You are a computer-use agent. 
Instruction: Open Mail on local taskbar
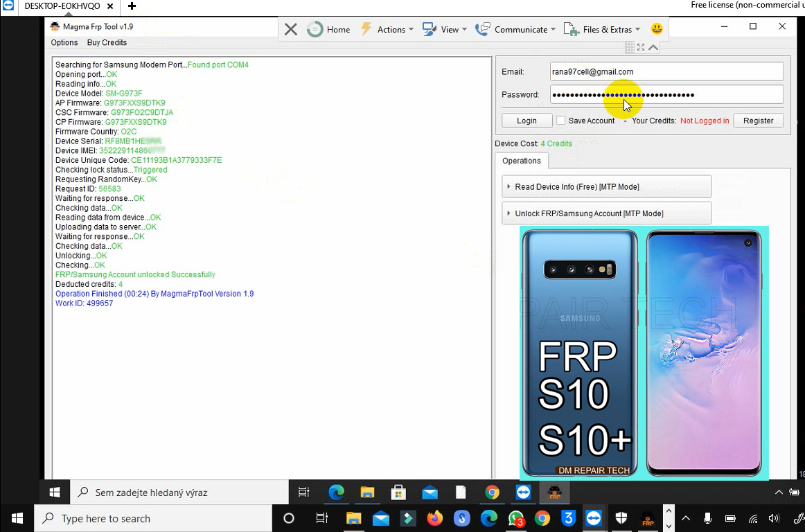pos(381,519)
